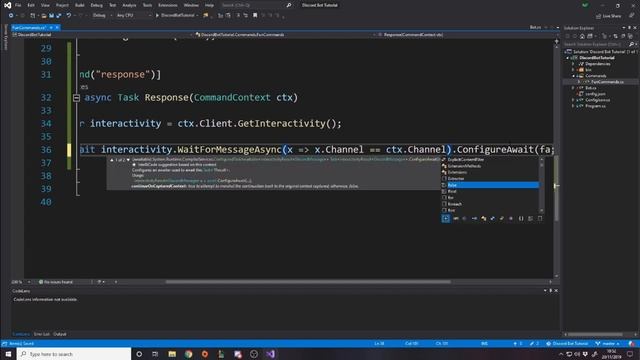The image size is (640, 360).
Task: Open the Project menu
Action: [62, 5]
